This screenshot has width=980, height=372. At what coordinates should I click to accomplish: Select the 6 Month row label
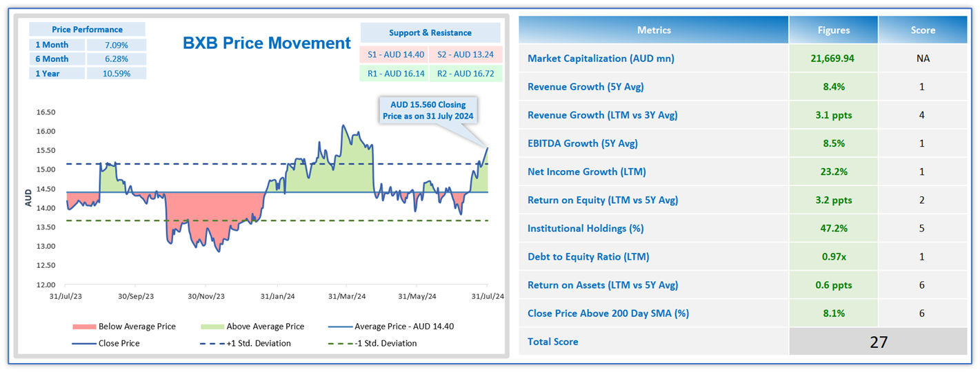tap(57, 59)
